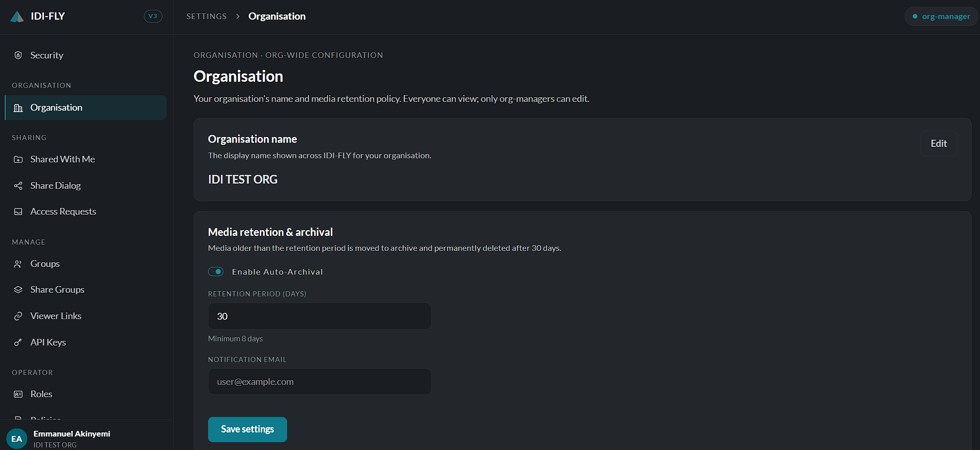Click the Viewer Links chain icon
The width and height of the screenshot is (980, 450).
tap(18, 316)
